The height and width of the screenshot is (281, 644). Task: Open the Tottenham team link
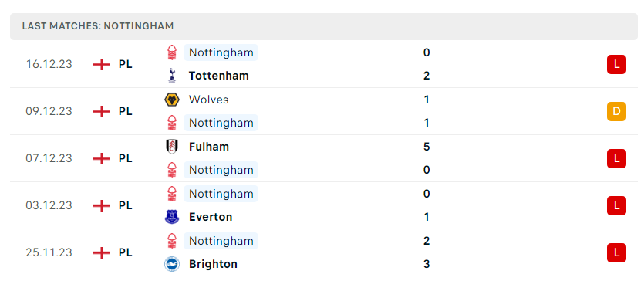coord(218,76)
